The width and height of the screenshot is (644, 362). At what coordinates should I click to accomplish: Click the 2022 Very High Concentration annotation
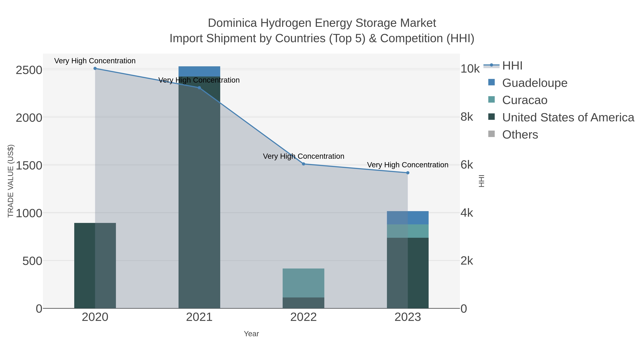(x=304, y=156)
